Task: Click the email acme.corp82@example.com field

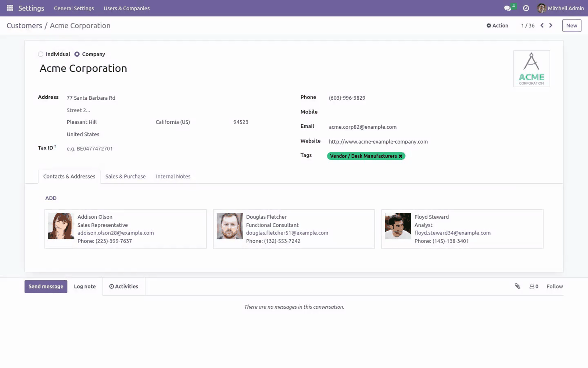Action: coord(439,127)
